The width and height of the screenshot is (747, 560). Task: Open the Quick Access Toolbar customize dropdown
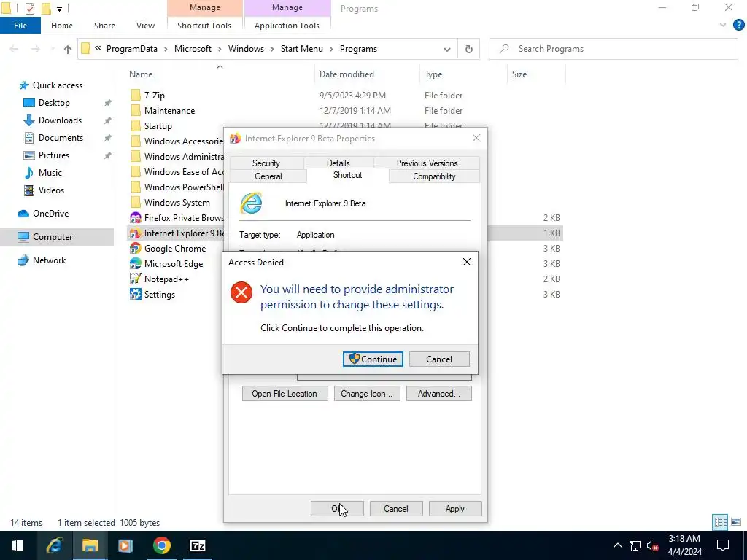pyautogui.click(x=60, y=9)
